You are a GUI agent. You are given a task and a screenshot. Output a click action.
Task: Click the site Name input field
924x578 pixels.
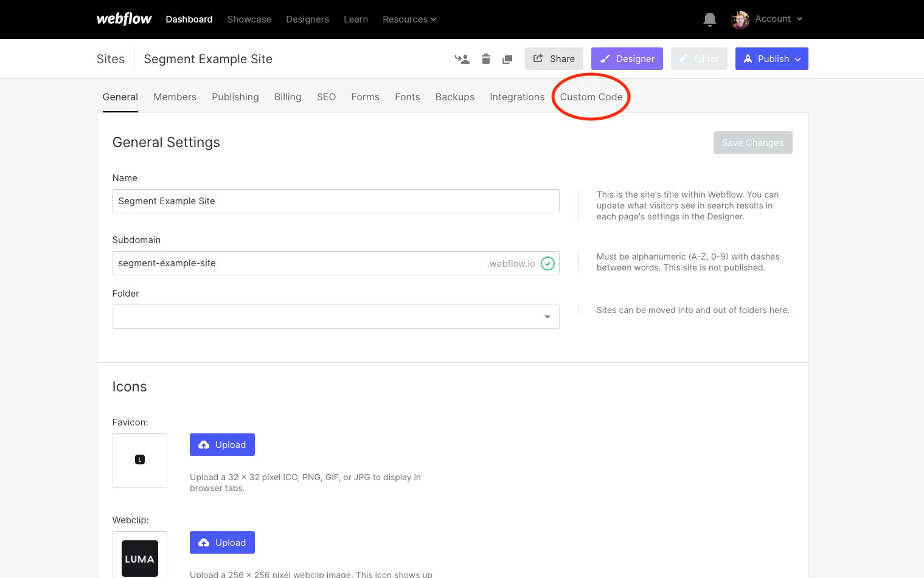coord(336,201)
